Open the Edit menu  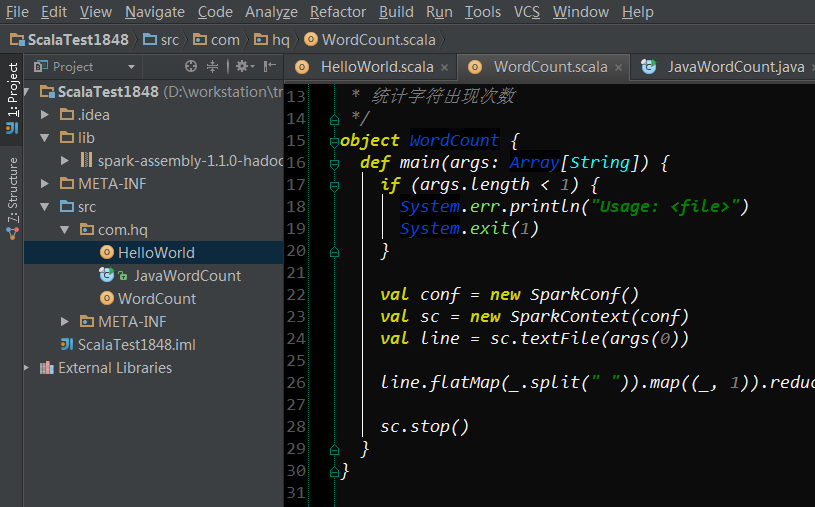point(54,12)
